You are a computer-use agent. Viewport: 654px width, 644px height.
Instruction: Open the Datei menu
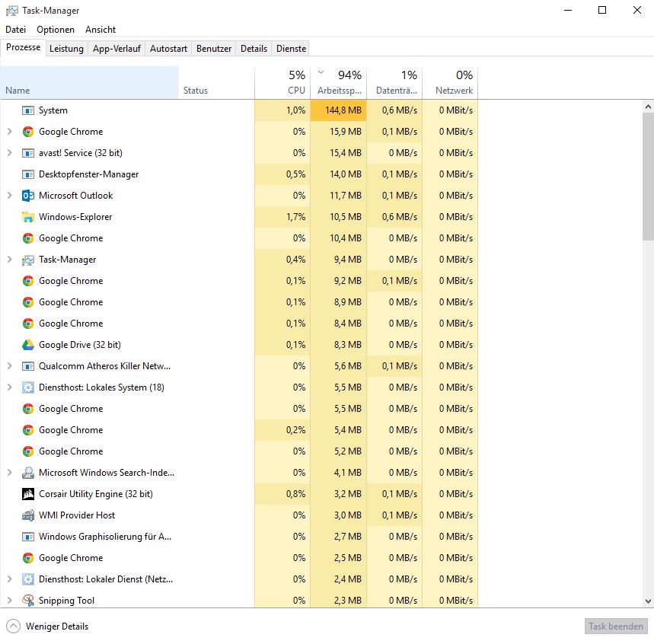tap(15, 30)
